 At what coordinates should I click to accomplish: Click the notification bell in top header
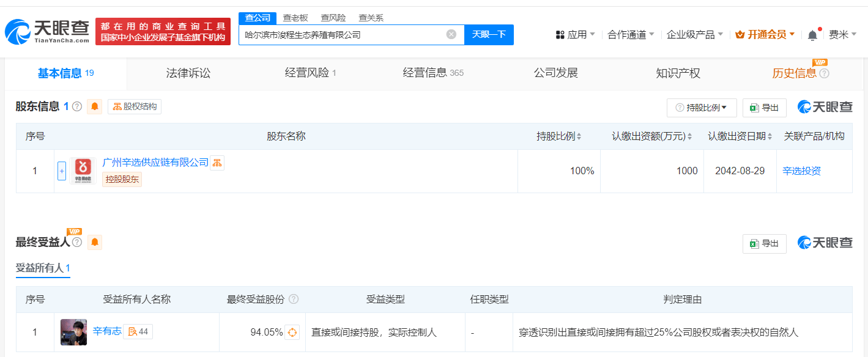(x=812, y=35)
